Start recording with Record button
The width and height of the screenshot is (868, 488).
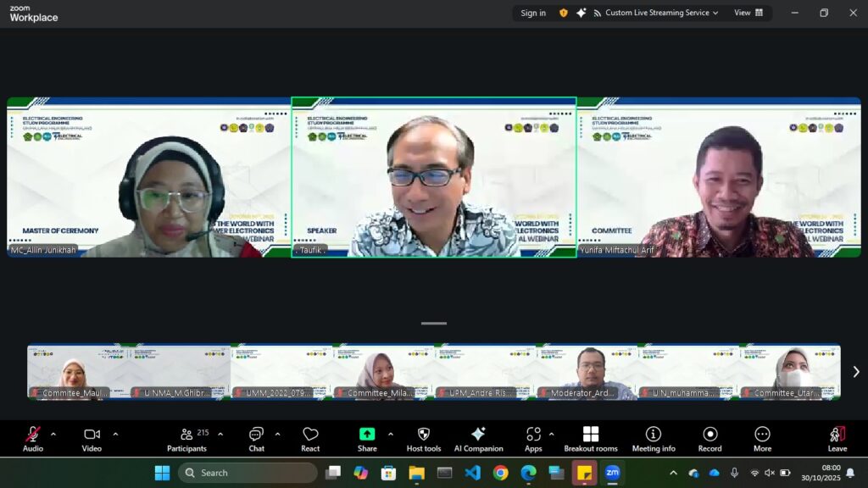coord(710,438)
